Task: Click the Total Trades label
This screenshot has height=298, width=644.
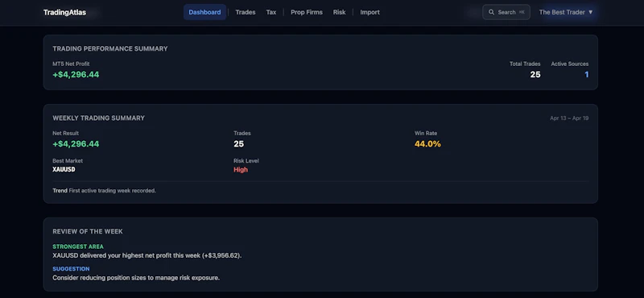Action: [x=525, y=64]
